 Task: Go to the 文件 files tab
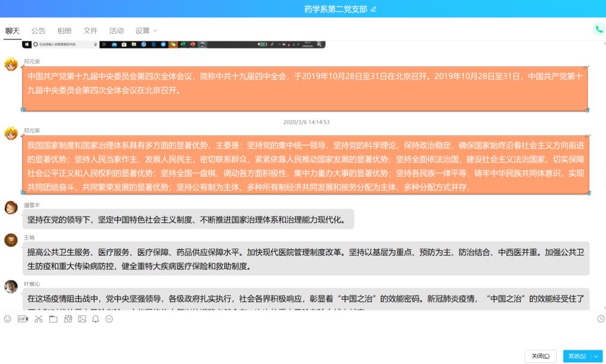tap(91, 31)
